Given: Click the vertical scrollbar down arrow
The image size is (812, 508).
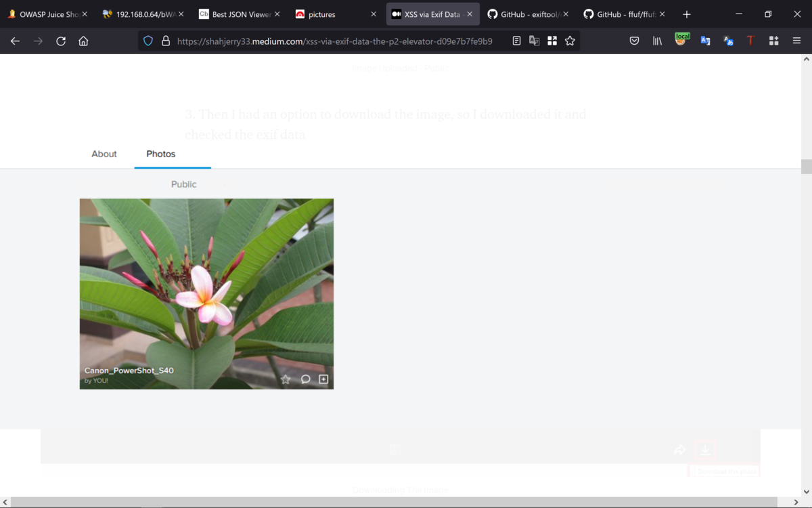Looking at the screenshot, I should [806, 491].
